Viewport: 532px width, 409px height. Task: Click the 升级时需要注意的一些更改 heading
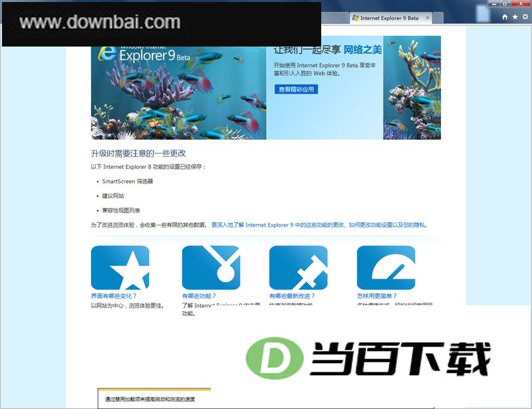(x=138, y=154)
